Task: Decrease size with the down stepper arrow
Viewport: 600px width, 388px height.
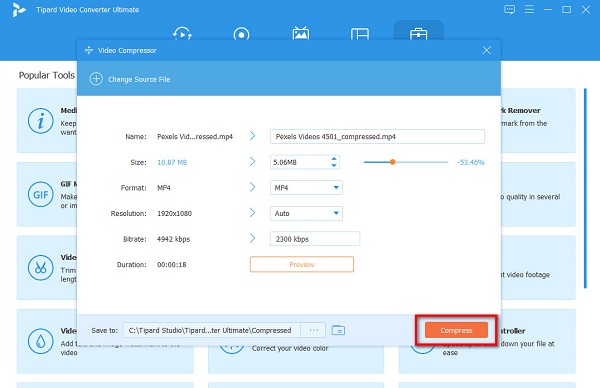Action: pyautogui.click(x=334, y=165)
